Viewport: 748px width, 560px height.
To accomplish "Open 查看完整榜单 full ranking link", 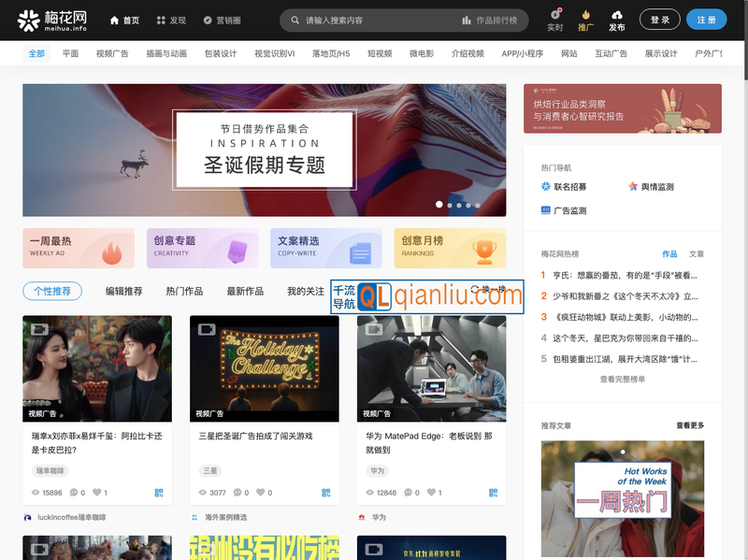I will pyautogui.click(x=622, y=380).
